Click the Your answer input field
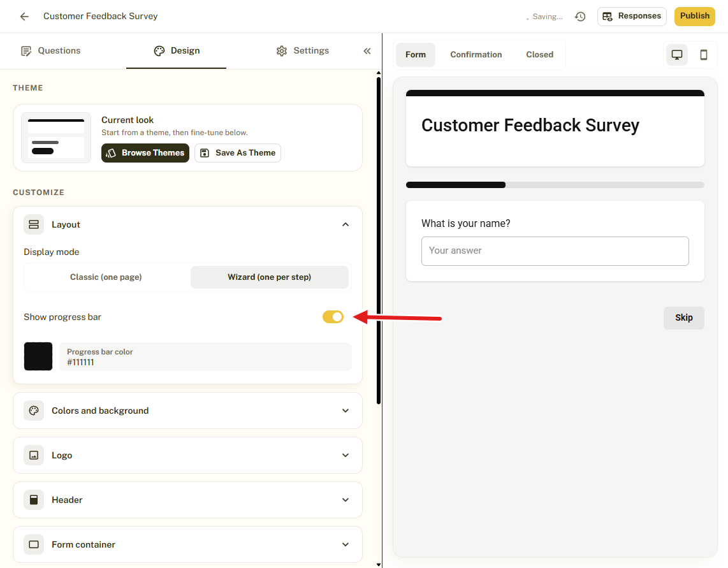The image size is (728, 568). coord(555,251)
